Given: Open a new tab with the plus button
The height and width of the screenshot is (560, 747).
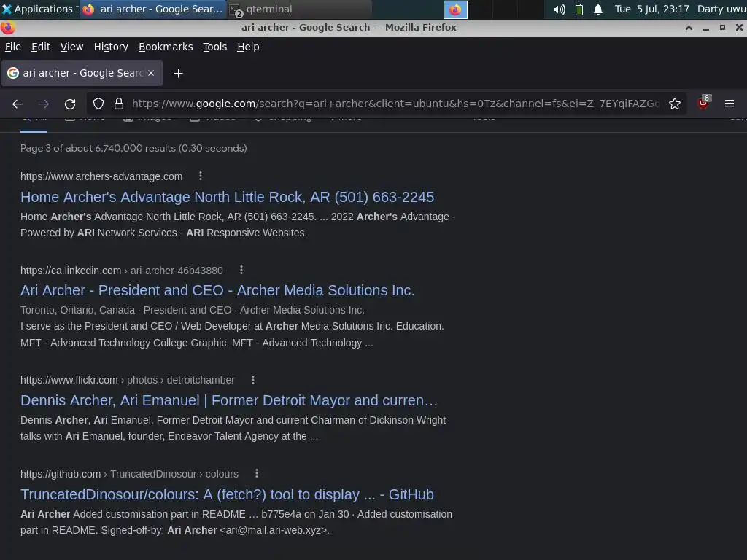Looking at the screenshot, I should pyautogui.click(x=178, y=74).
